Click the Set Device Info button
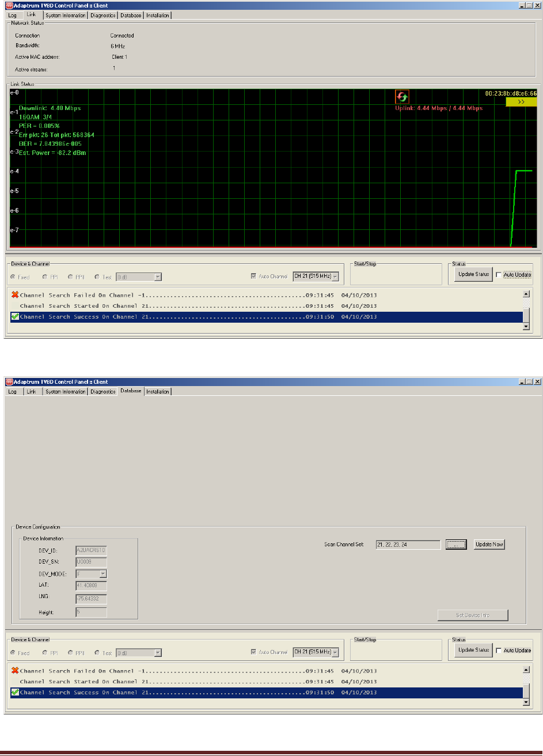Screen dimensions: 543x756 (473, 615)
